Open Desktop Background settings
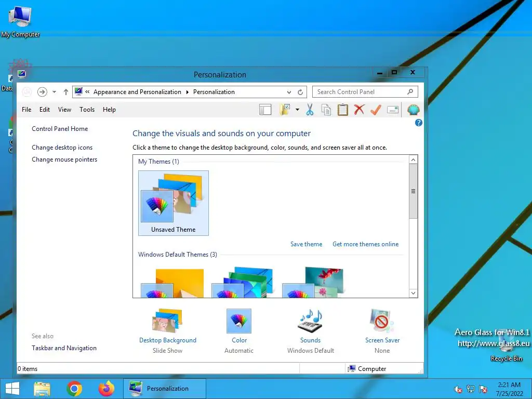 pos(168,331)
